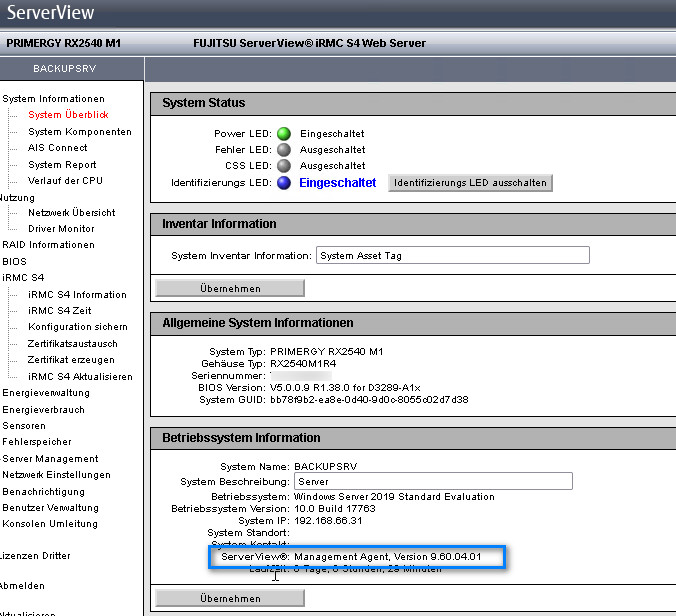Screen dimensions: 676x616
Task: Click the blue Identifizierungs LED indicator
Action: (x=284, y=183)
